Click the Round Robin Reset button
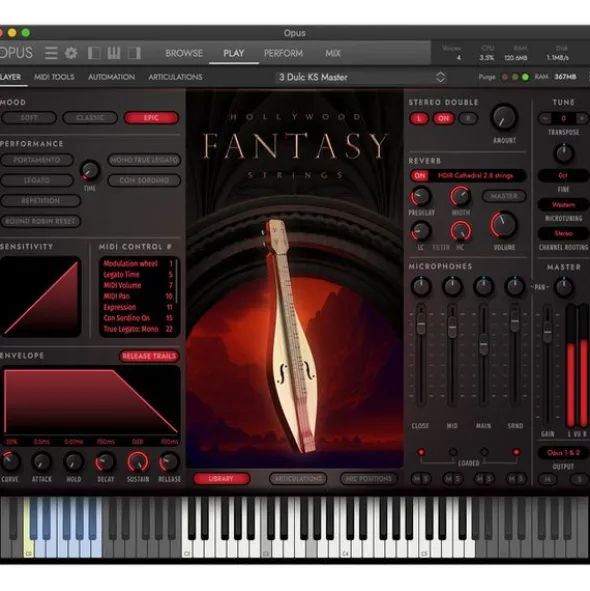 41,221
